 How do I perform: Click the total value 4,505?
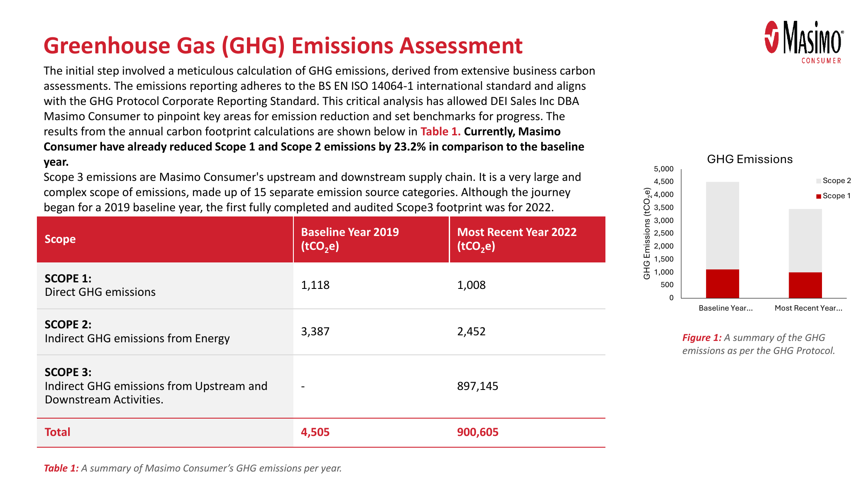[316, 432]
